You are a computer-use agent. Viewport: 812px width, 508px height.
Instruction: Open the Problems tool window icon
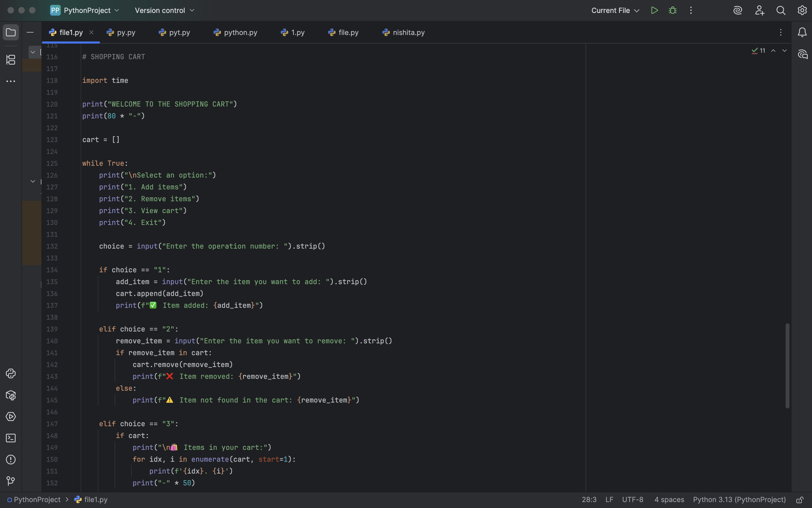click(x=11, y=460)
